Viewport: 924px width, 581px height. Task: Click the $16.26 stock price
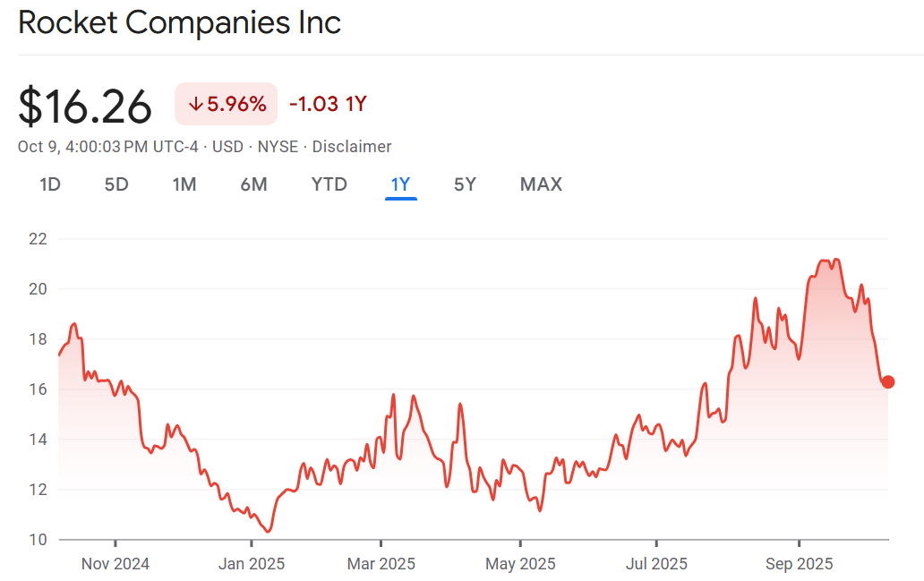coord(85,107)
